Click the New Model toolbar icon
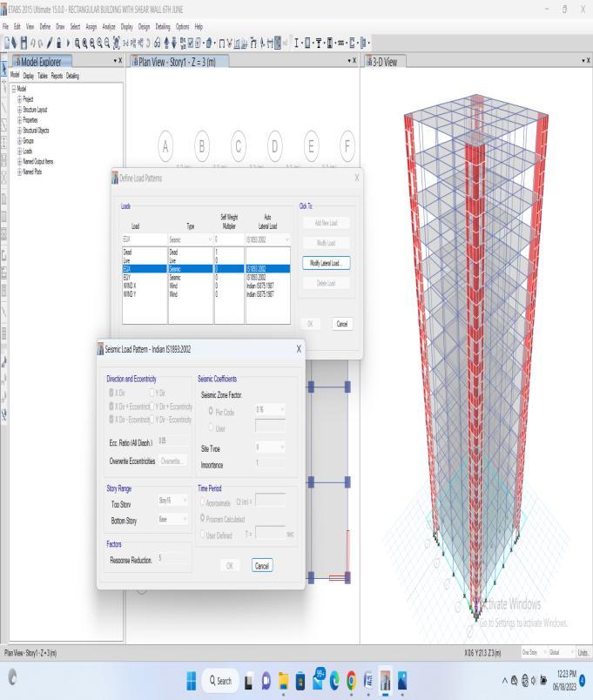The image size is (593, 700). tap(7, 43)
